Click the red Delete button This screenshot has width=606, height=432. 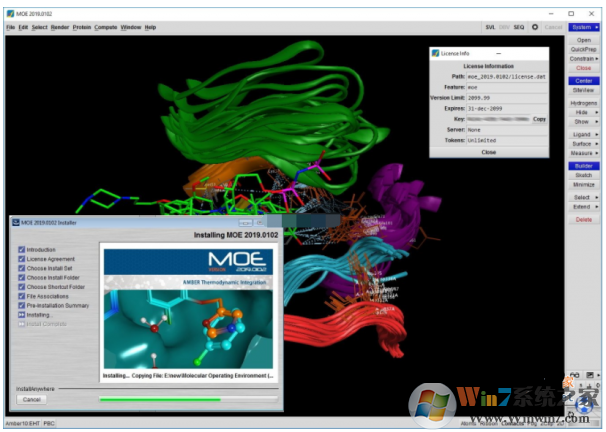point(584,219)
